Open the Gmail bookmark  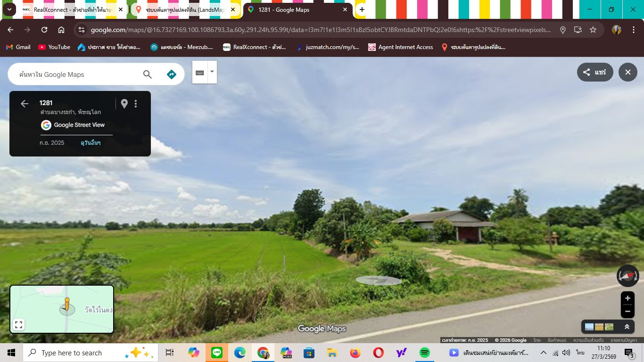[18, 47]
